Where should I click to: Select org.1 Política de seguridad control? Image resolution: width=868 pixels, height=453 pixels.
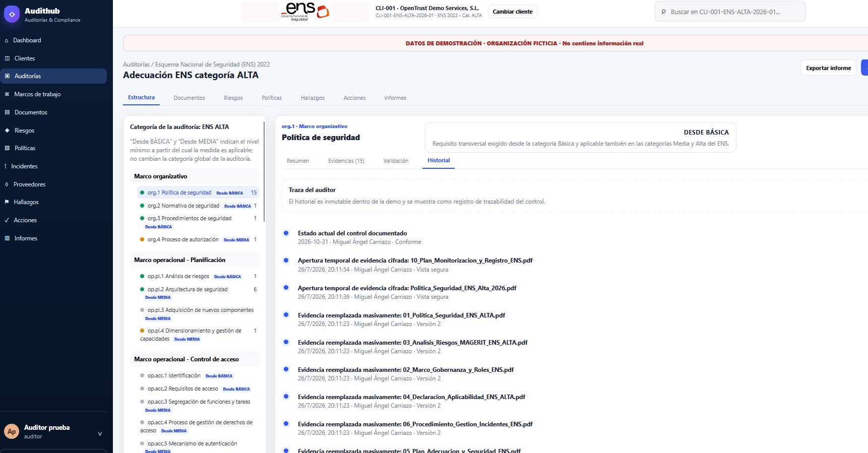pyautogui.click(x=198, y=192)
